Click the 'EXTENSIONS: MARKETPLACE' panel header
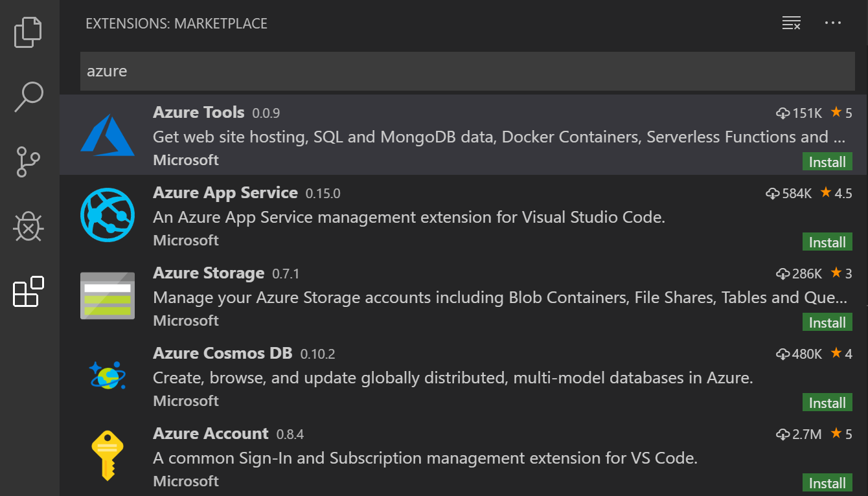The width and height of the screenshot is (868, 496). click(x=176, y=24)
